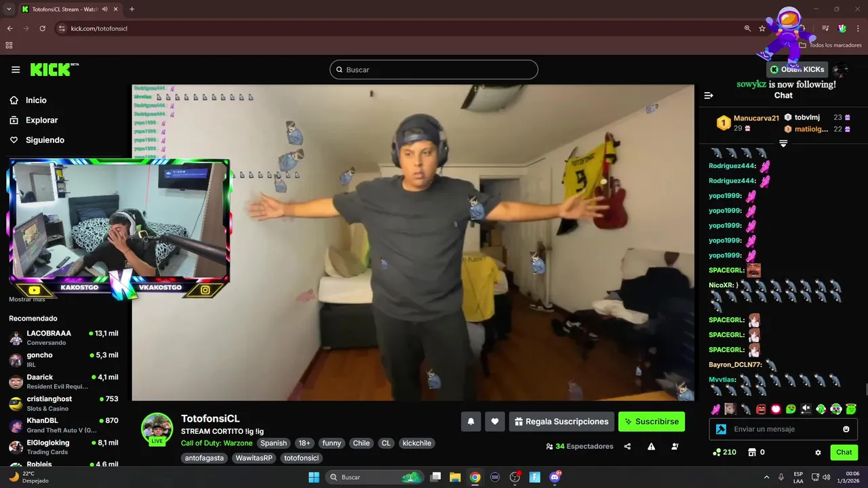Open the cristianghost recommended channel
This screenshot has width=868, height=488.
(64, 403)
